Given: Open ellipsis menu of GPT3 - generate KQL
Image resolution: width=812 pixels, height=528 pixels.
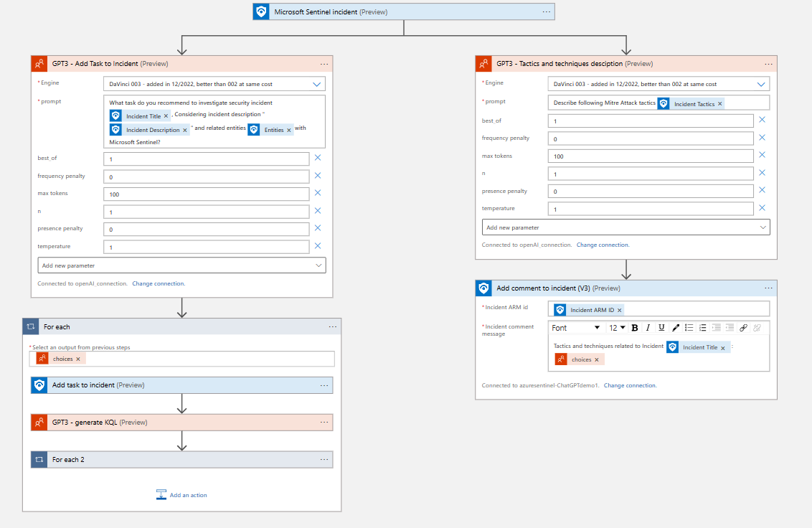Looking at the screenshot, I should (x=324, y=423).
